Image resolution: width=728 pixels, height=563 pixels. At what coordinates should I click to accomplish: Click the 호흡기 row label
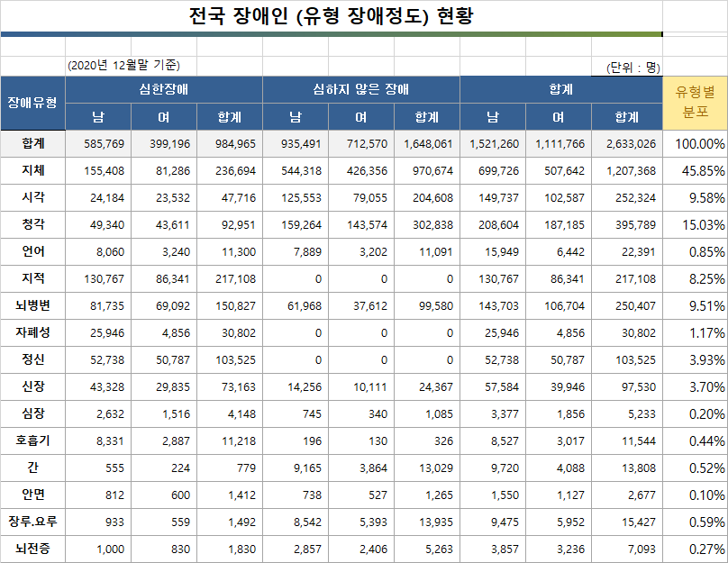[x=32, y=440]
